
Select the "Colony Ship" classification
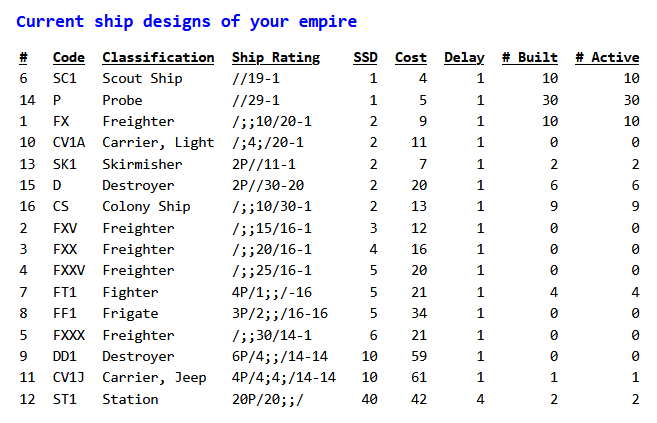click(x=146, y=207)
